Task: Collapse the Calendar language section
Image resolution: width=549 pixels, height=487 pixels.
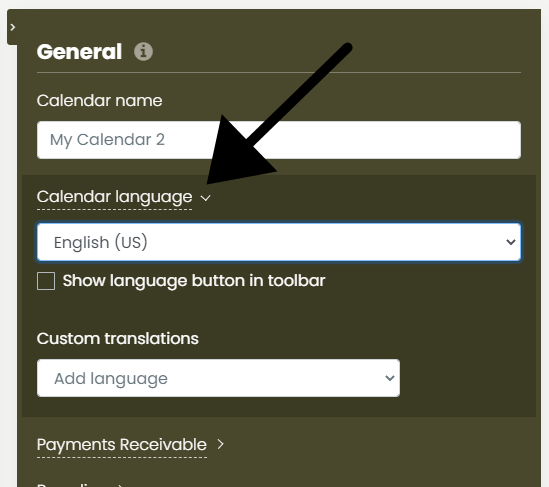Action: 124,197
